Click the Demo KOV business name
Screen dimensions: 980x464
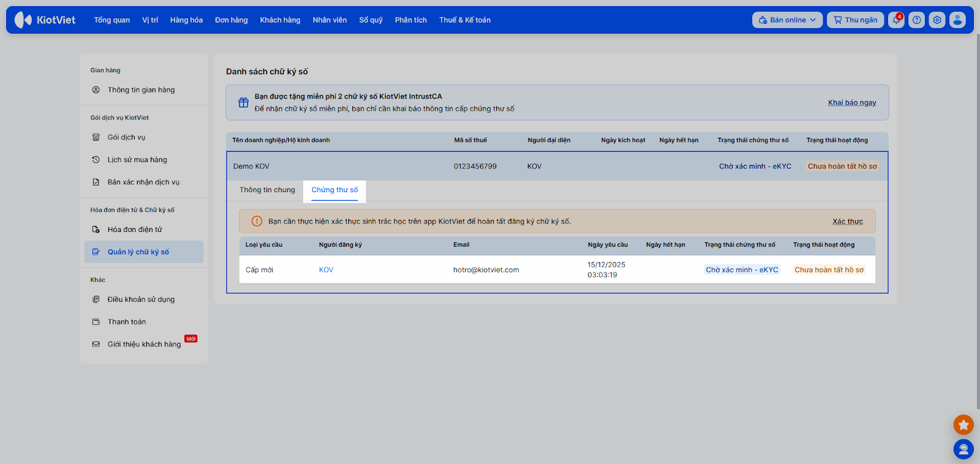pos(251,167)
